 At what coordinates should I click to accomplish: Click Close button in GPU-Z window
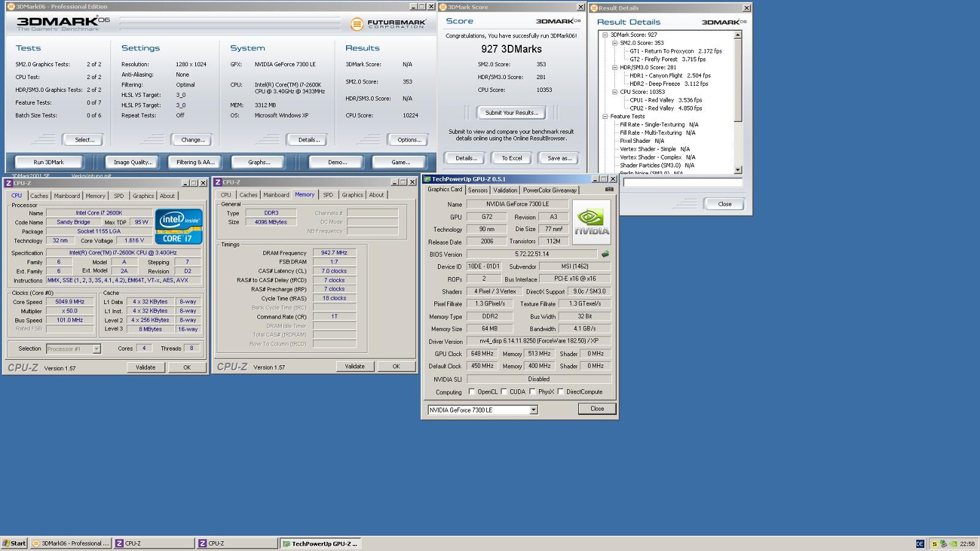point(597,409)
